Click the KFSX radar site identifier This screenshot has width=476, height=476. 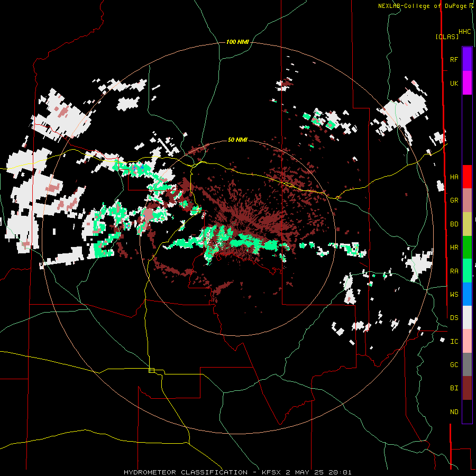click(x=272, y=472)
